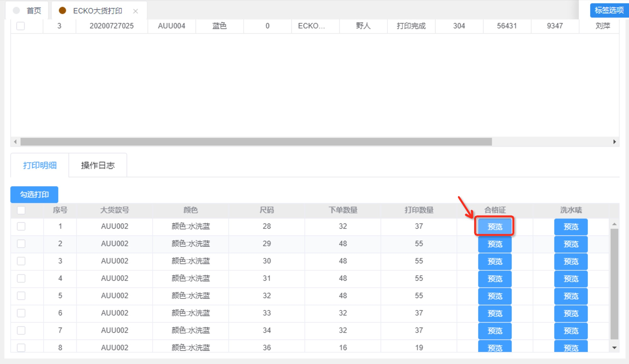This screenshot has height=364, width=629.
Task: Preview 洗水唛 for row 3
Action: pos(571,261)
